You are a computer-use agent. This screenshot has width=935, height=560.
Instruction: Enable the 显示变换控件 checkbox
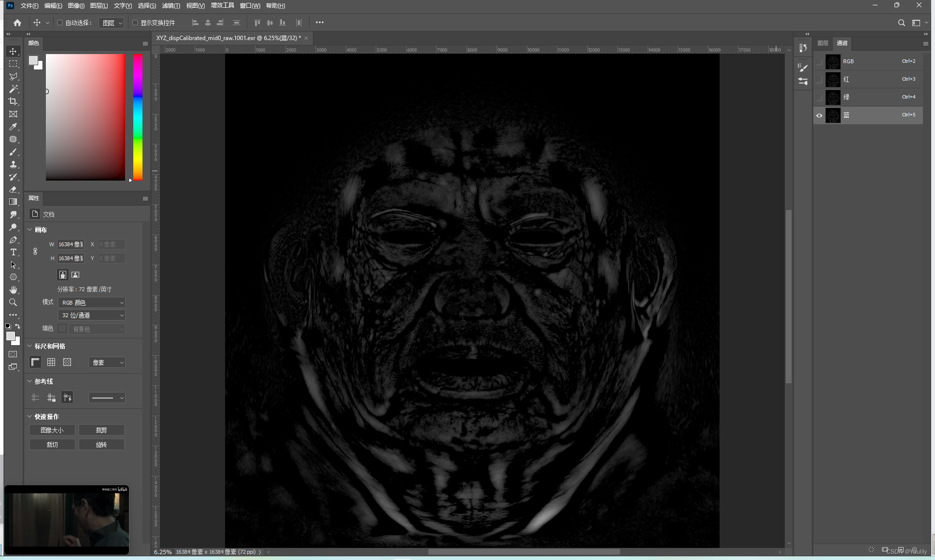(135, 23)
